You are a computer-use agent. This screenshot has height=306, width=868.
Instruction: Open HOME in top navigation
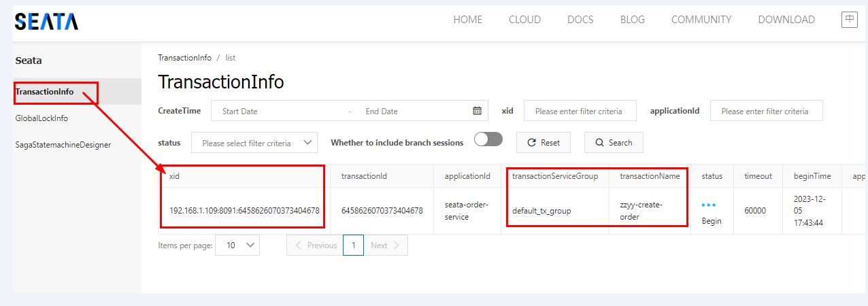pos(467,20)
